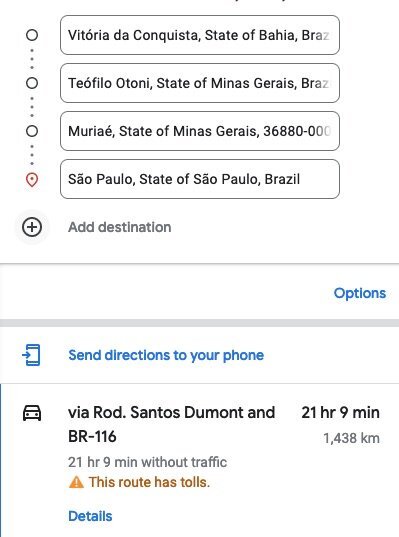This screenshot has height=537, width=399.
Task: Edit the Muriaé waypoint field
Action: [200, 131]
